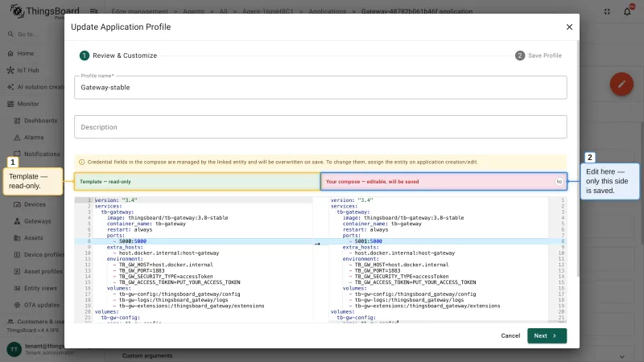Viewport: 644px width, 362px height.
Task: Click the Profile name field
Action: (x=320, y=88)
